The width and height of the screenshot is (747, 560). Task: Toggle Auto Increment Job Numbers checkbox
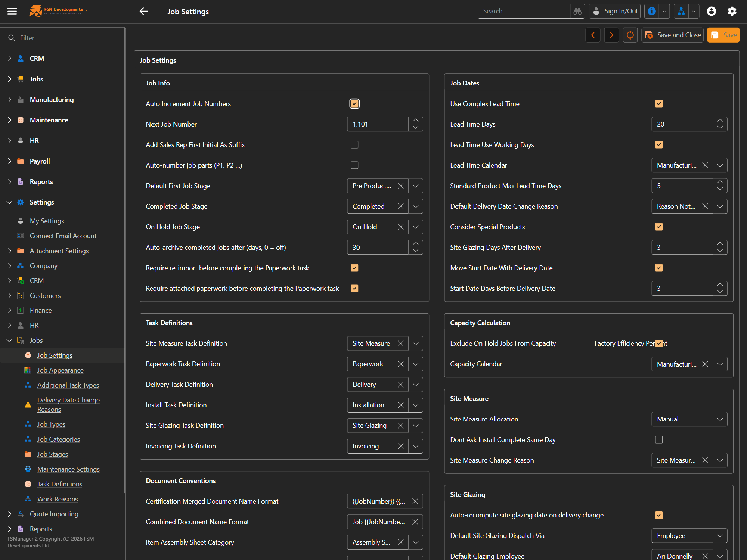click(x=354, y=104)
